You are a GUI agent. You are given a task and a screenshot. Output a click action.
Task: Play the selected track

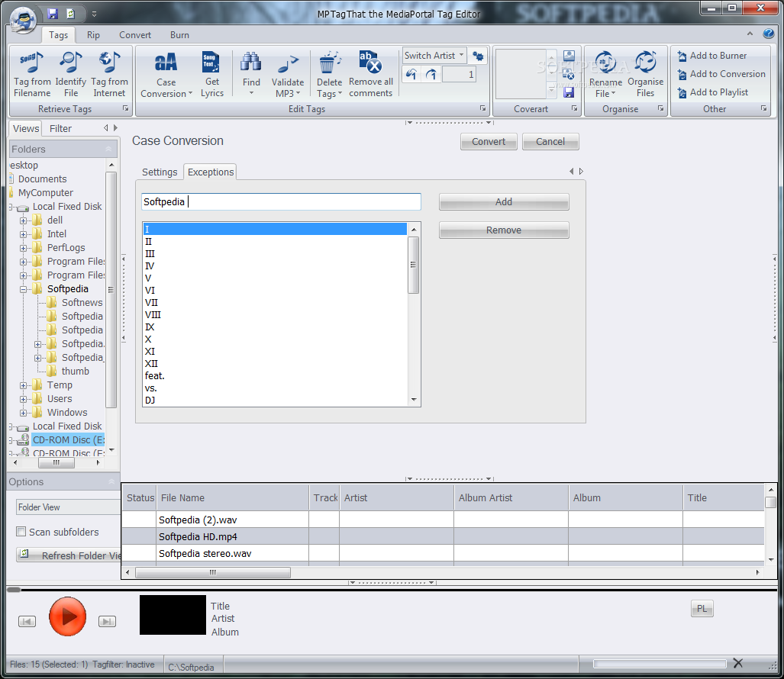67,616
